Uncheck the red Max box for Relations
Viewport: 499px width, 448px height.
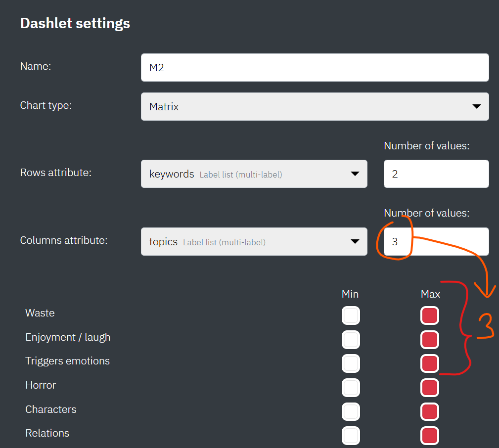click(x=429, y=435)
